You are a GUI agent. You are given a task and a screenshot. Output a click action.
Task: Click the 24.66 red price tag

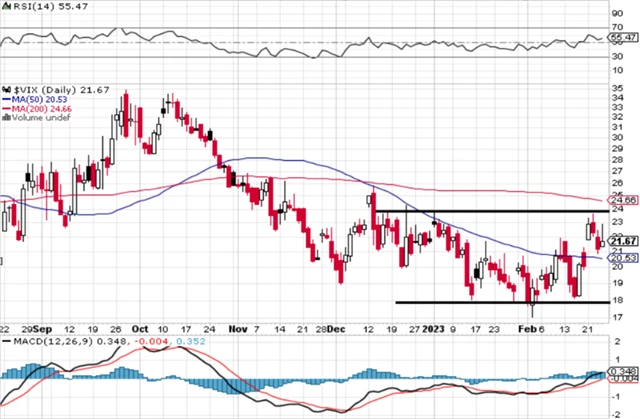pyautogui.click(x=624, y=200)
